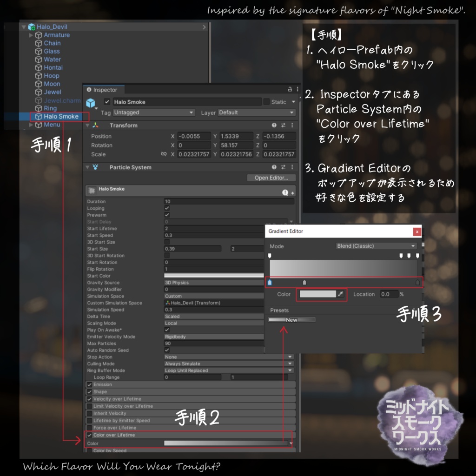This screenshot has height=476, width=476.
Task: Expand the Menu tree node
Action: pyautogui.click(x=31, y=125)
